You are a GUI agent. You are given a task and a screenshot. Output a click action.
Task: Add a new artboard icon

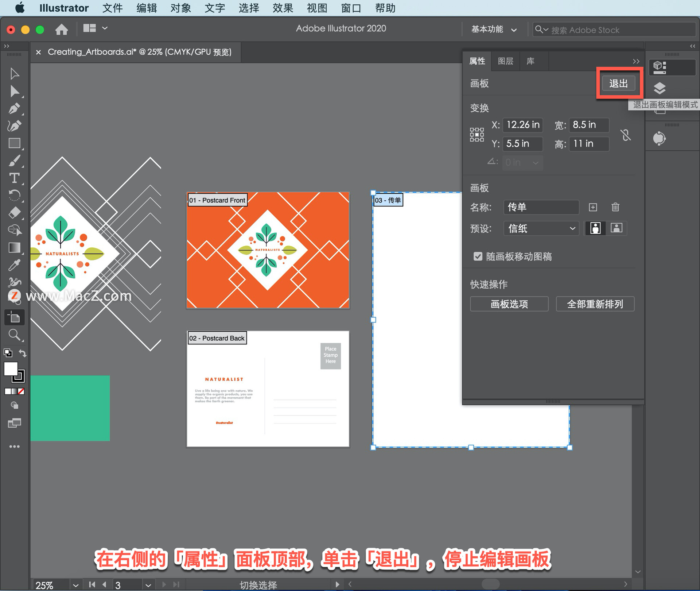coord(593,207)
